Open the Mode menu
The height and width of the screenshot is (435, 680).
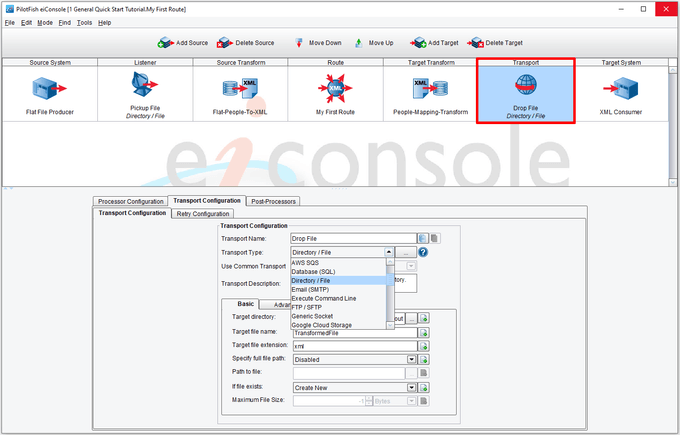tap(45, 23)
